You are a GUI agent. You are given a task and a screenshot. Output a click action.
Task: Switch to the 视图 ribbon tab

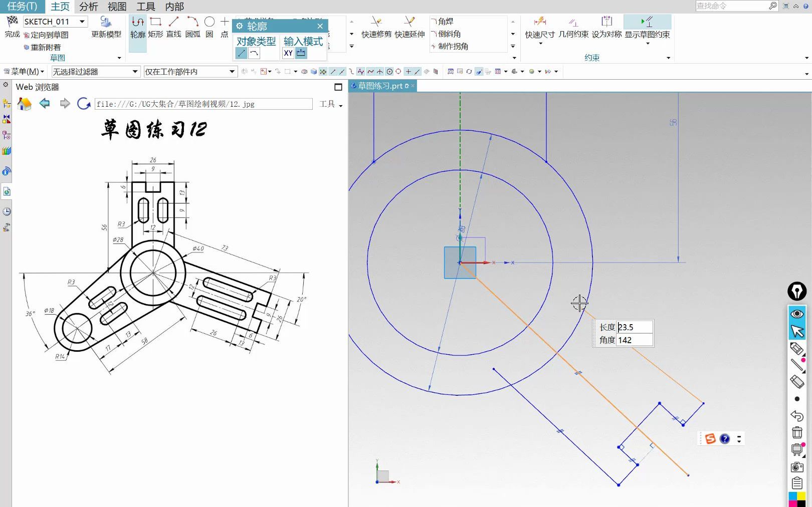tap(117, 7)
